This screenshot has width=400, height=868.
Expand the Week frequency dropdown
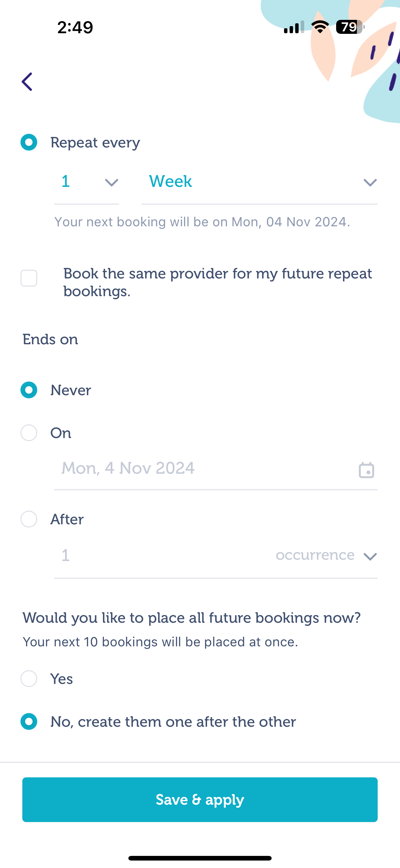point(260,183)
